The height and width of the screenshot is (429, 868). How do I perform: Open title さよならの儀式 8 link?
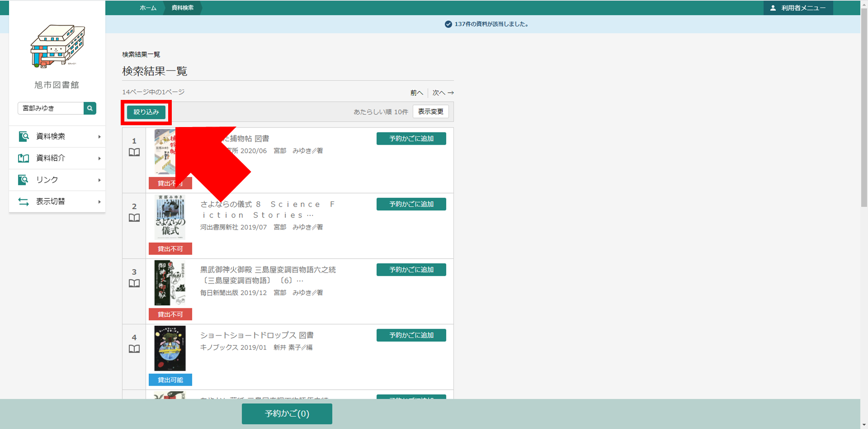[x=268, y=210]
